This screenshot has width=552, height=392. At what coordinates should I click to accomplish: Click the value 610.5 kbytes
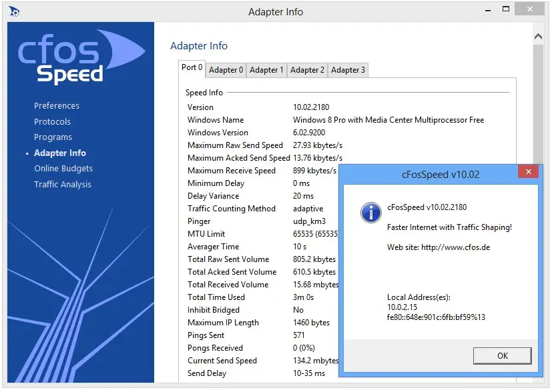point(314,272)
